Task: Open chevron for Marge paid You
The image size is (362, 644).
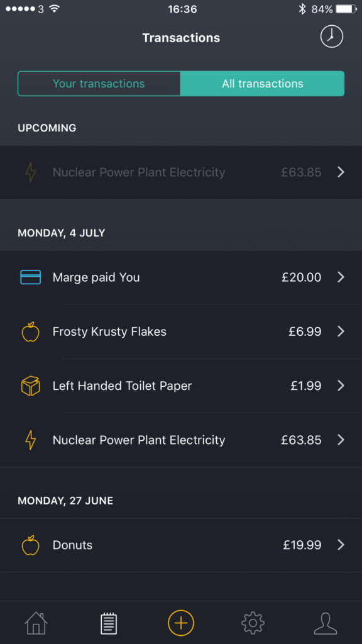Action: [341, 277]
